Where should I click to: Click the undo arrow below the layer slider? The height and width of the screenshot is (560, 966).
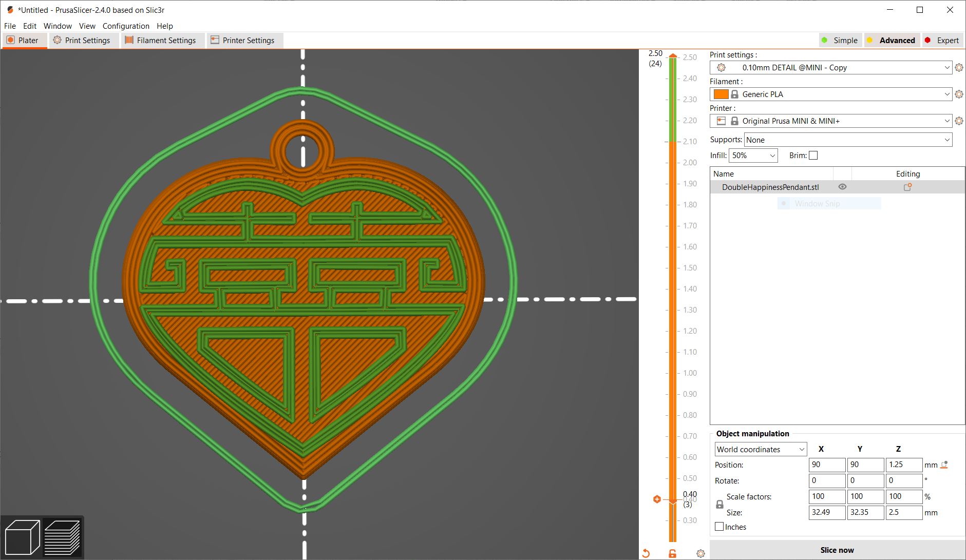[646, 553]
